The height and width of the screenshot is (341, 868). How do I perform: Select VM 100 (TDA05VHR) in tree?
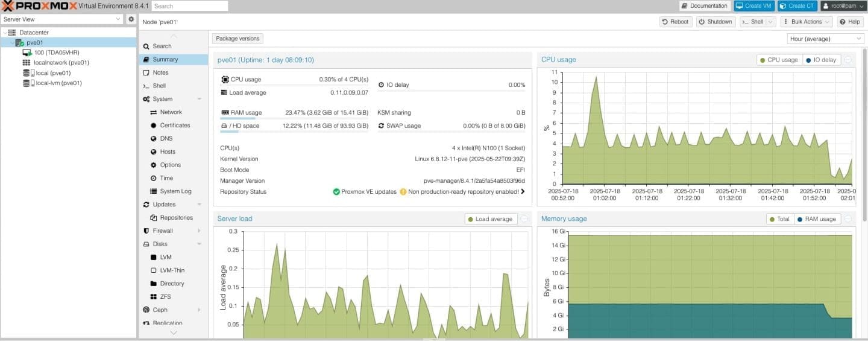pyautogui.click(x=56, y=53)
